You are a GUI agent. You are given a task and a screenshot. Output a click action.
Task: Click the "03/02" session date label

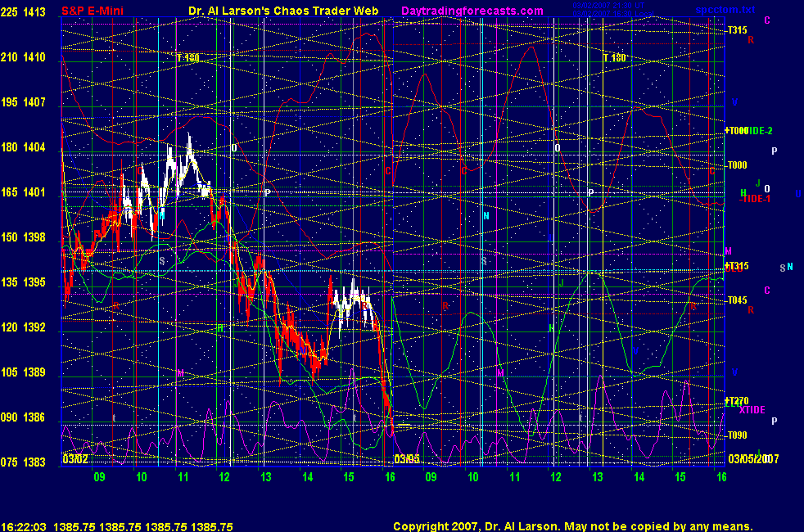point(75,458)
